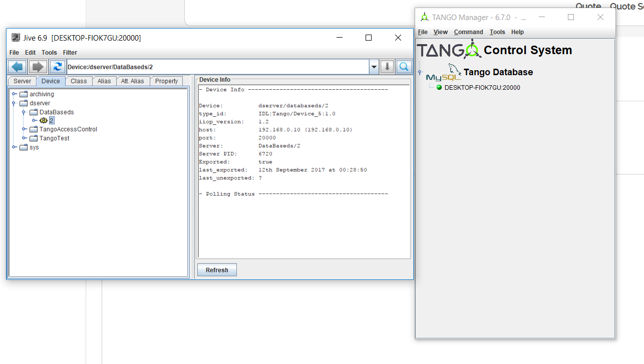Switch to the Att. Alias tab

[133, 81]
